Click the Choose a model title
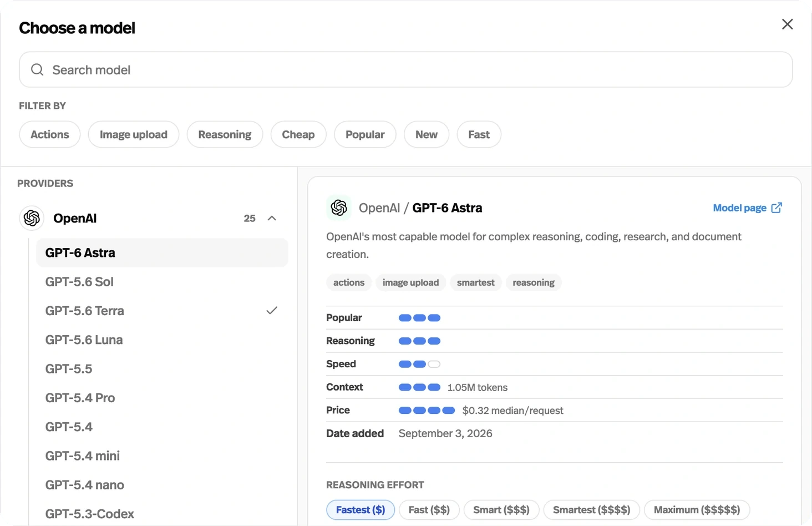 (x=77, y=28)
